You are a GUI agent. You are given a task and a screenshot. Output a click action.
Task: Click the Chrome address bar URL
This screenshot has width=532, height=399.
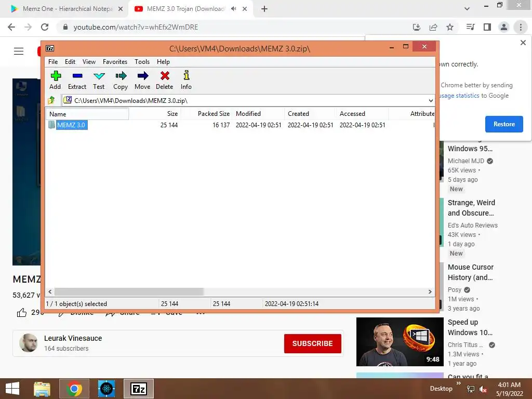coord(136,27)
